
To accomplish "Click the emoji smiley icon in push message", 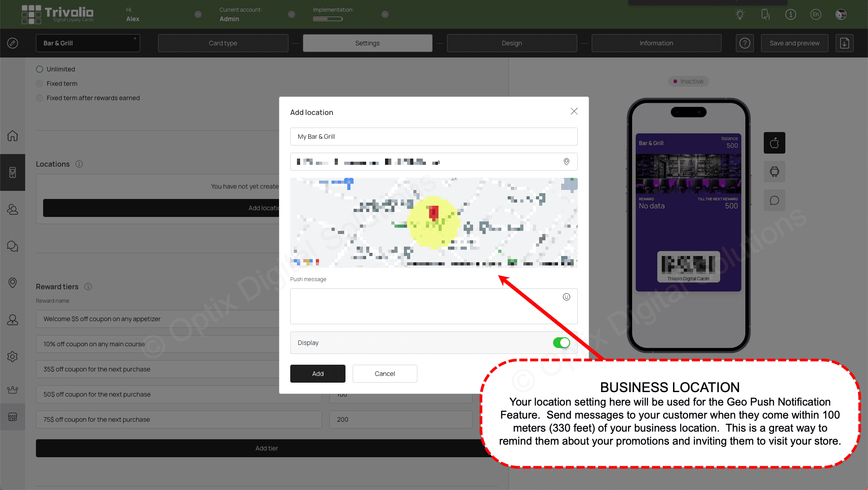I will (x=567, y=297).
